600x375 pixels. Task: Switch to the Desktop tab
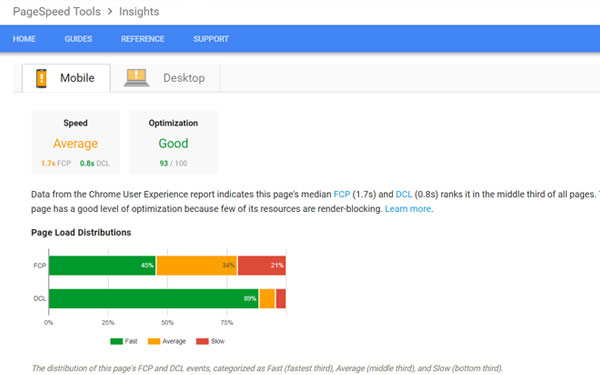[165, 78]
